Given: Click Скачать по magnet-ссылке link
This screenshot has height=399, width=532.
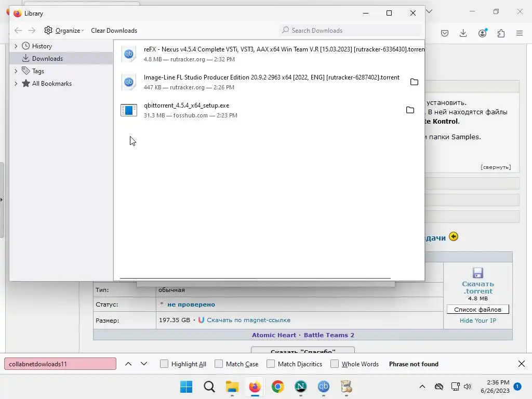Looking at the screenshot, I should (x=249, y=320).
